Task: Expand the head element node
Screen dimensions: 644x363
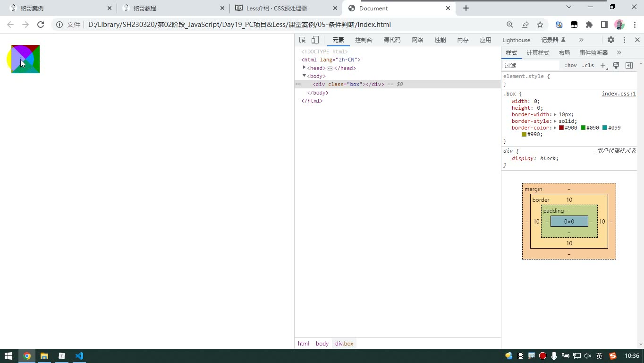Action: [x=305, y=68]
